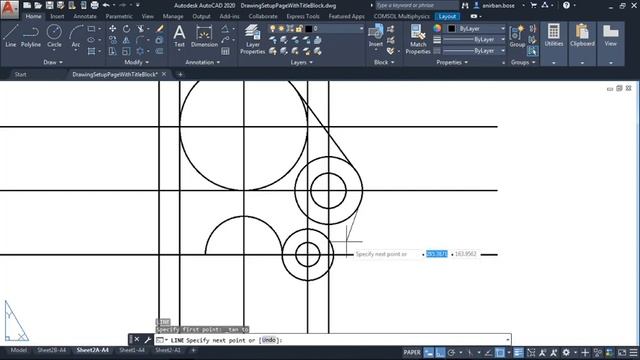This screenshot has height=360, width=640.
Task: Select the Arc tool
Action: 76,36
